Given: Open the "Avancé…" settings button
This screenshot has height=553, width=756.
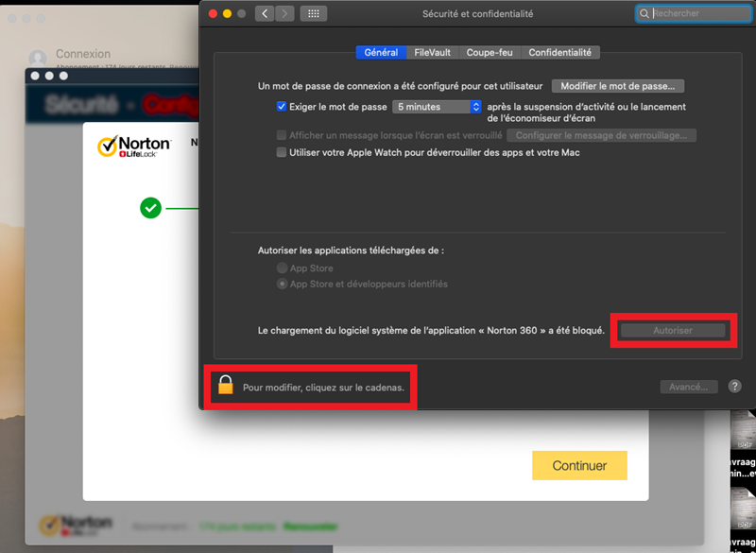Looking at the screenshot, I should click(689, 387).
